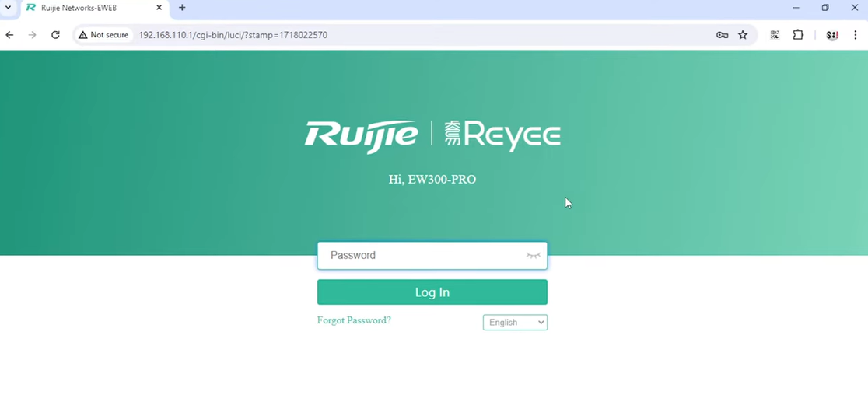
Task: Click the Hi, EW300-PRO greeting text
Action: click(432, 180)
